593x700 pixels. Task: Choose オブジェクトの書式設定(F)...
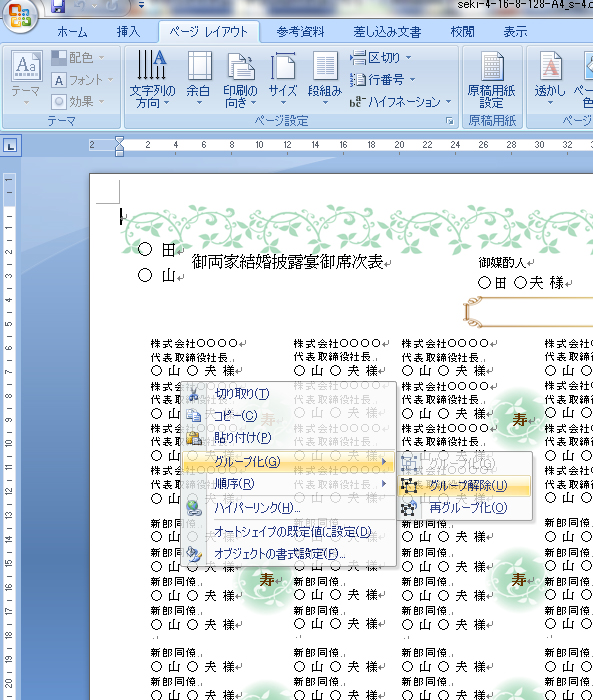pyautogui.click(x=288, y=554)
